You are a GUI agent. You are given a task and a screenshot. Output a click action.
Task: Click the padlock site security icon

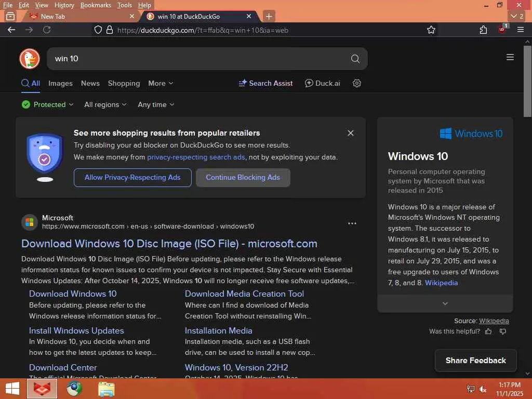point(109,30)
